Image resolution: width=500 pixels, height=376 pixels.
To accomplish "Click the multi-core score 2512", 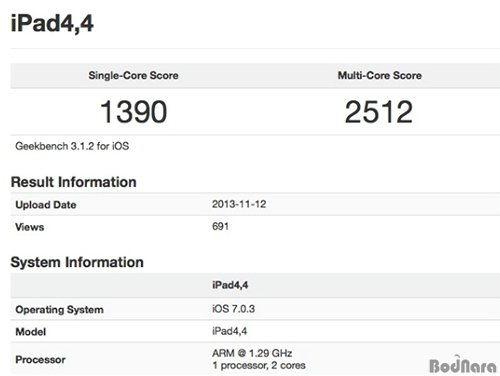I will 379,112.
